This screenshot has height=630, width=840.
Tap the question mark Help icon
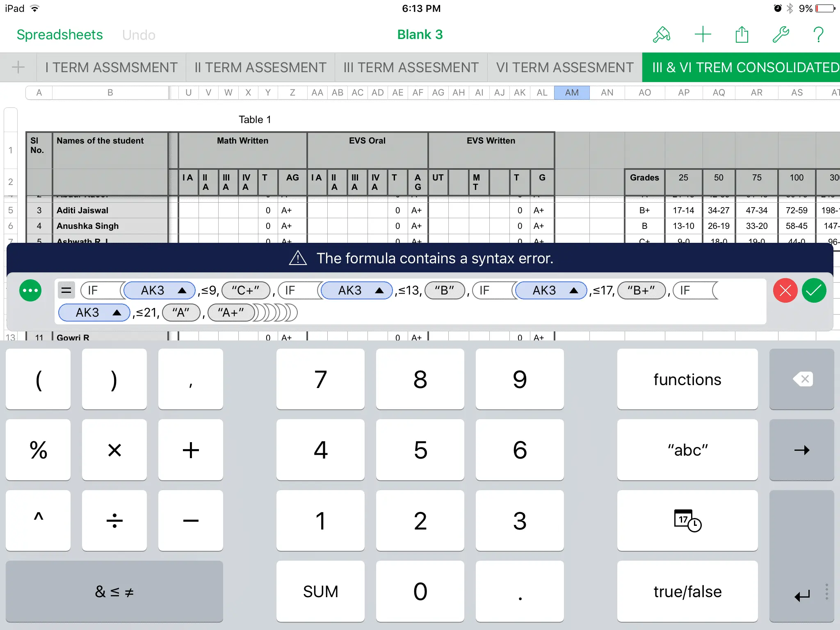(818, 35)
